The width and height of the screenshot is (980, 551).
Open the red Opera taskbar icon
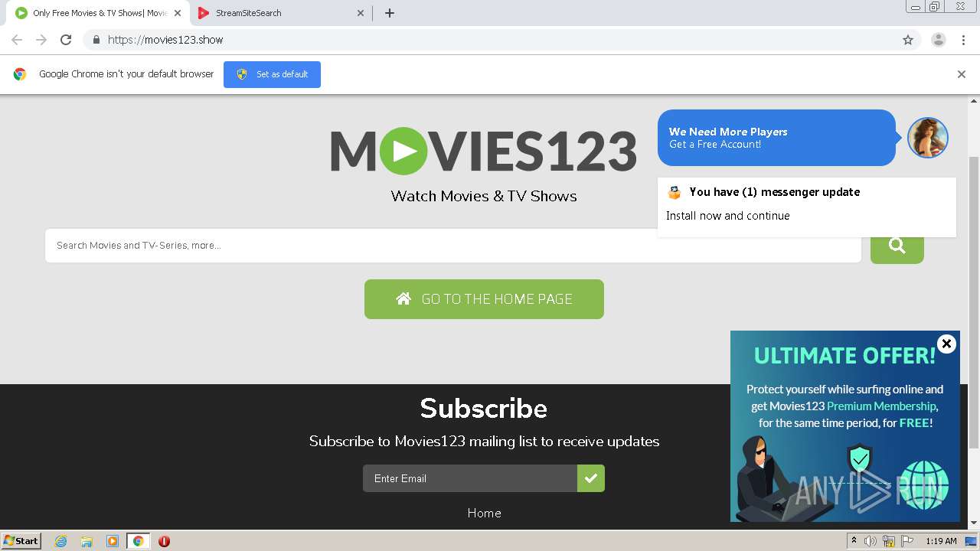(x=164, y=541)
